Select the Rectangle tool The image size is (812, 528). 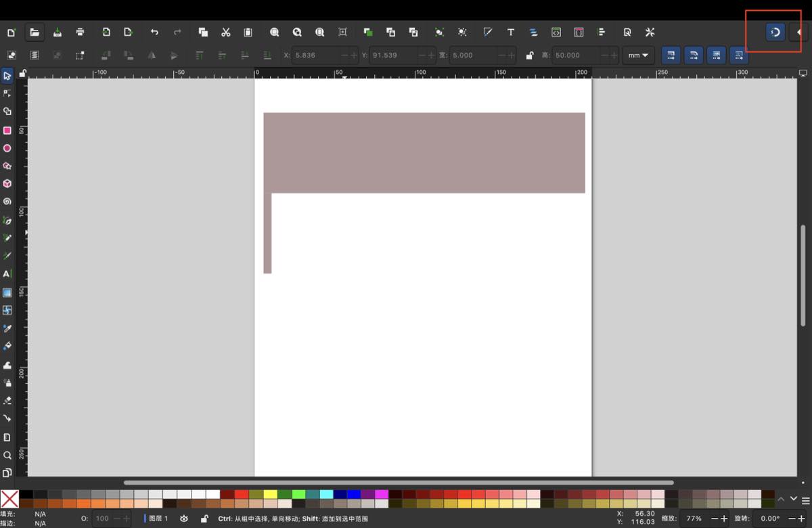point(7,130)
